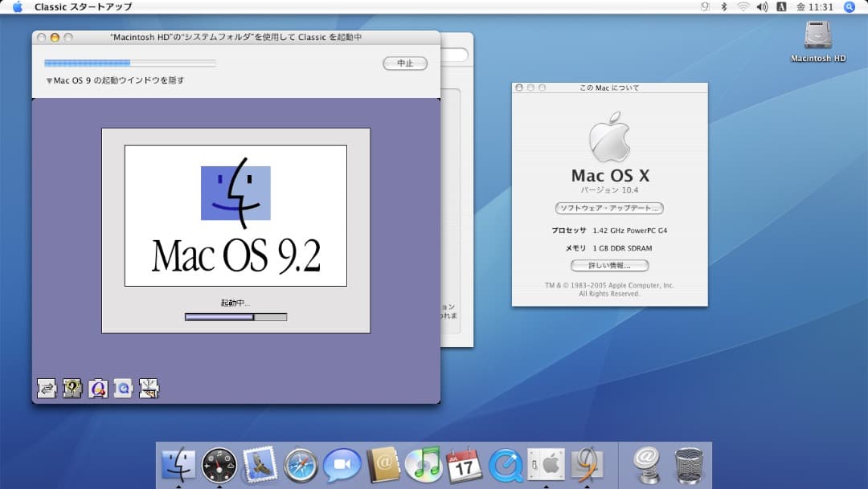The image size is (868, 489).
Task: Click the fourth Q extension icon
Action: (x=124, y=389)
